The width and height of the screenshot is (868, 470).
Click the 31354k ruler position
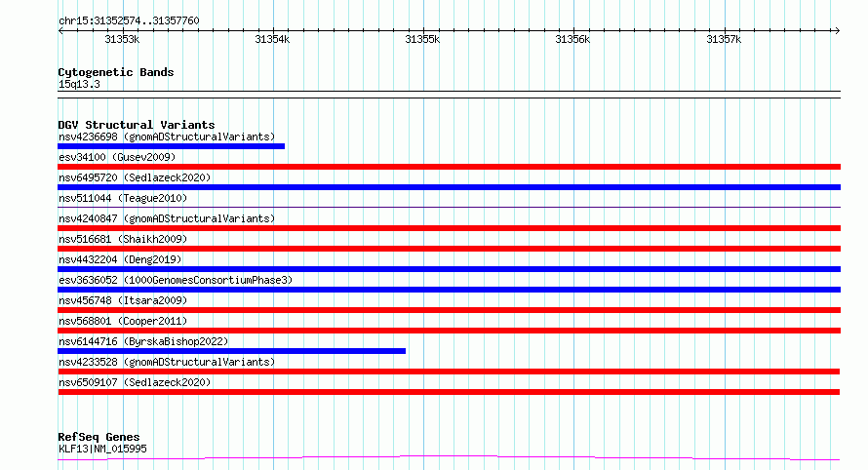272,39
